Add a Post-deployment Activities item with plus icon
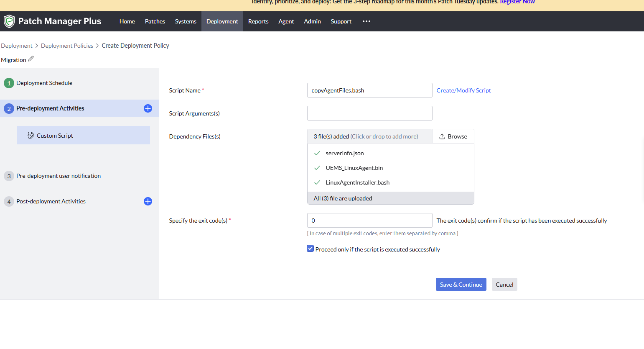Viewport: 644px width, 349px height. click(x=148, y=201)
